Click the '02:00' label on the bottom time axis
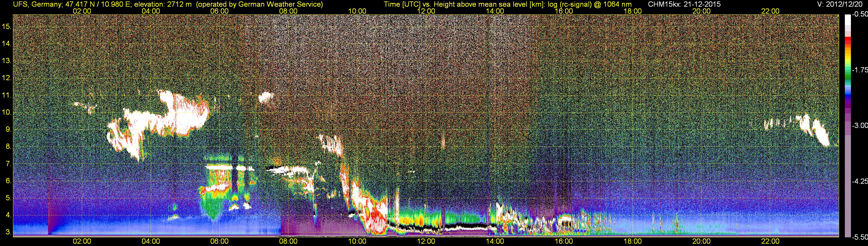The image size is (868, 246). (82, 241)
